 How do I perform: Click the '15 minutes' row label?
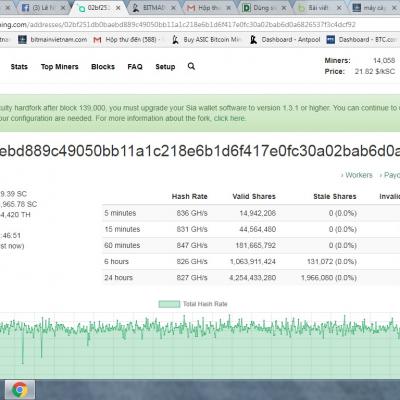pyautogui.click(x=122, y=229)
